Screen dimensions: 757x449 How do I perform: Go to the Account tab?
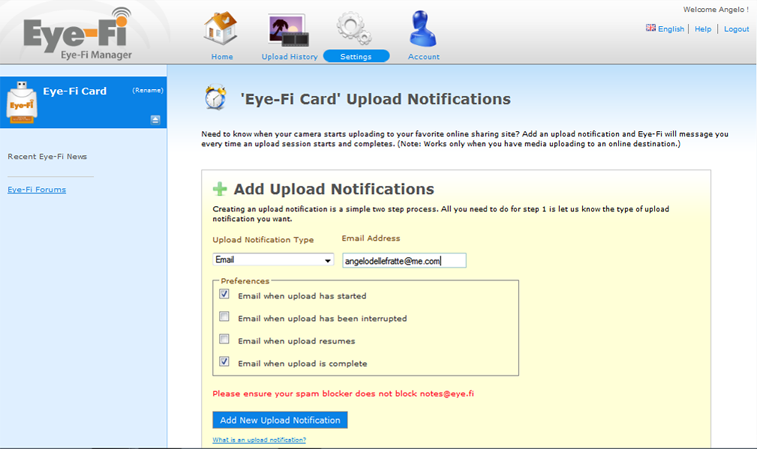pyautogui.click(x=423, y=56)
